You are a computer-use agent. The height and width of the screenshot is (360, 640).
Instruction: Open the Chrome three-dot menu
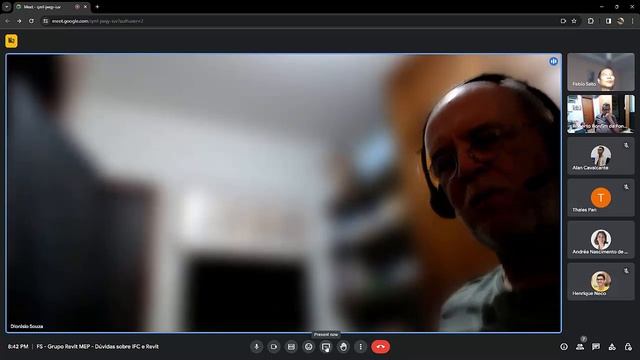pos(632,21)
